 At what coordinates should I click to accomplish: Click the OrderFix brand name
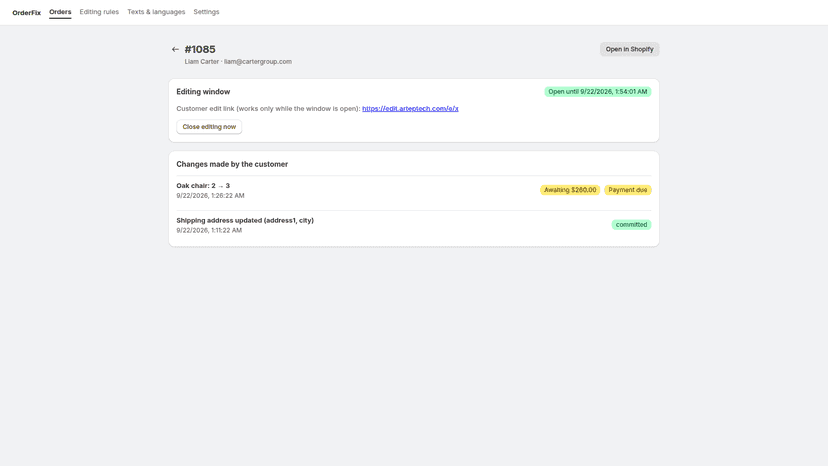pyautogui.click(x=26, y=13)
